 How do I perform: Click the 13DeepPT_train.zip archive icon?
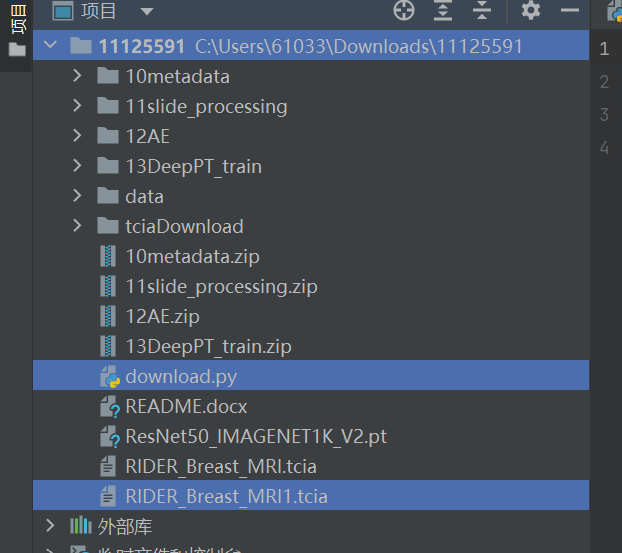(108, 346)
